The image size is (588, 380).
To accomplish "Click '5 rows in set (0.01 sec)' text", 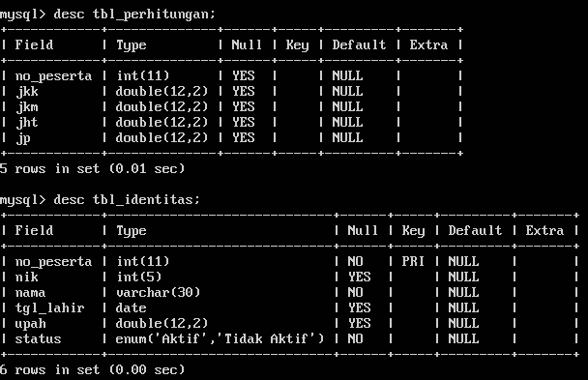I will 92,169.
